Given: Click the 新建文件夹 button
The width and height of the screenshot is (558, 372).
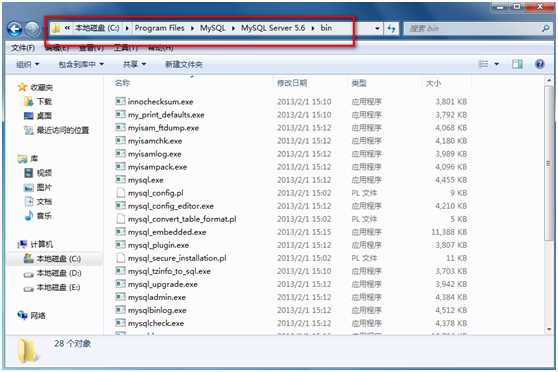Looking at the screenshot, I should tap(184, 64).
